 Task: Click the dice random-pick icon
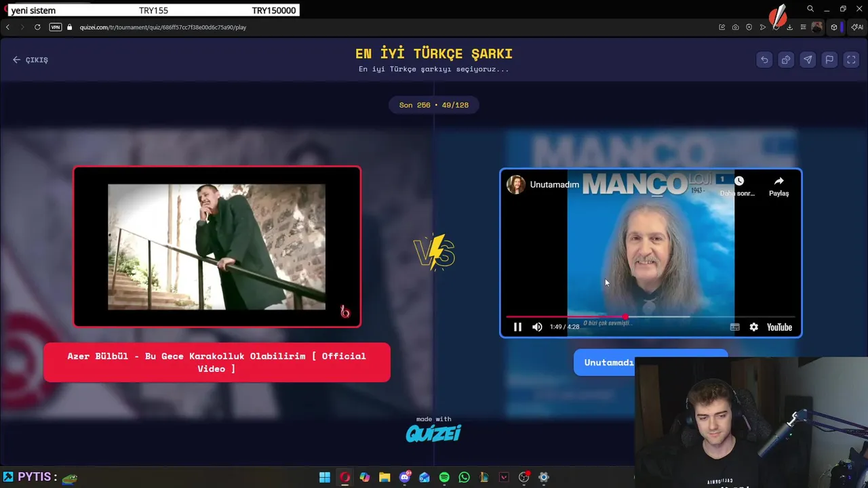[786, 60]
